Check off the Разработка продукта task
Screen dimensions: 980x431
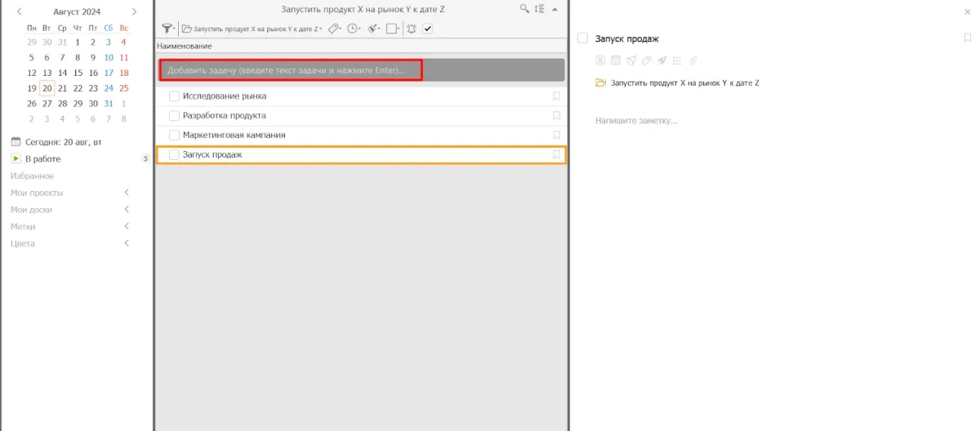174,116
